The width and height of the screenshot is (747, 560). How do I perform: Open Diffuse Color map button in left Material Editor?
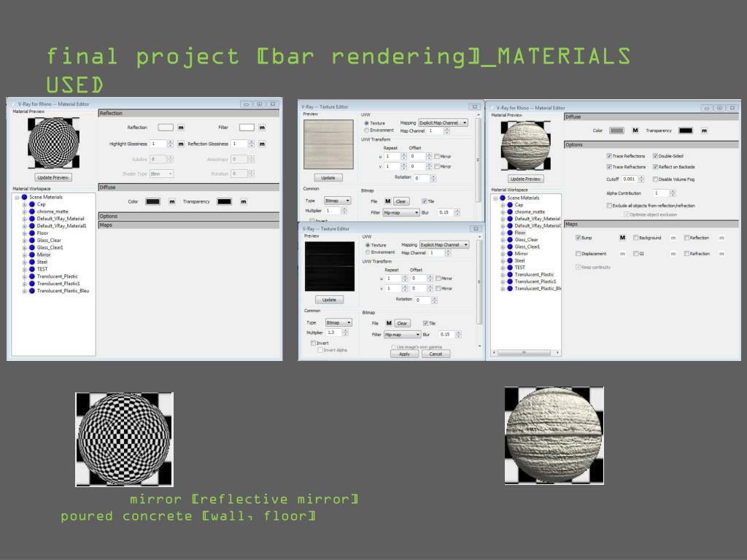(172, 202)
